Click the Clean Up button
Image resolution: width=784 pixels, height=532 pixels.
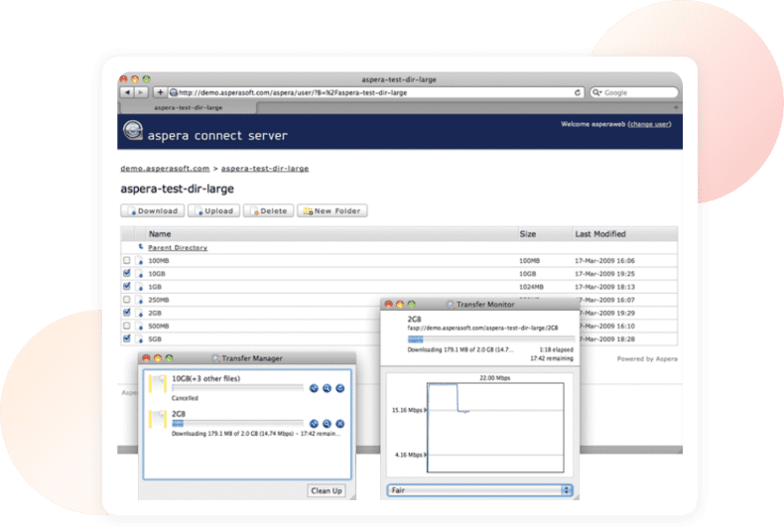(x=326, y=490)
